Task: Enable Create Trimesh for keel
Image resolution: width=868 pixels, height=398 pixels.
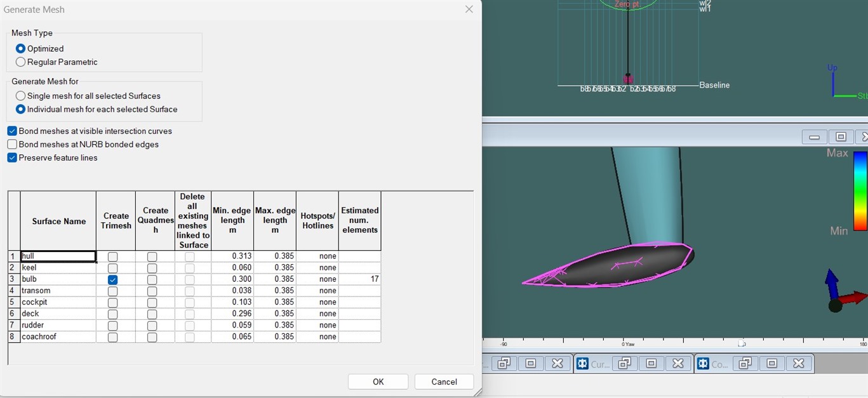Action: pyautogui.click(x=112, y=268)
